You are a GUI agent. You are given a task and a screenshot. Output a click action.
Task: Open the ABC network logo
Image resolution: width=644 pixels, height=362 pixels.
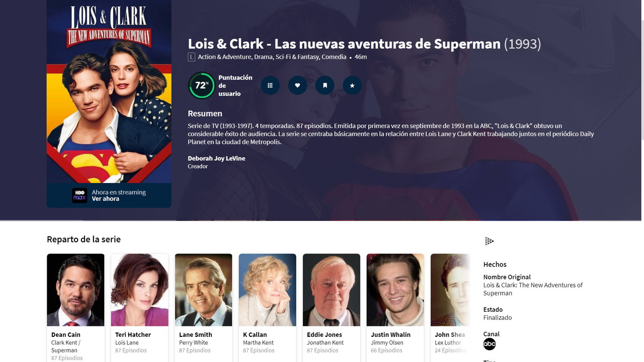(x=490, y=344)
